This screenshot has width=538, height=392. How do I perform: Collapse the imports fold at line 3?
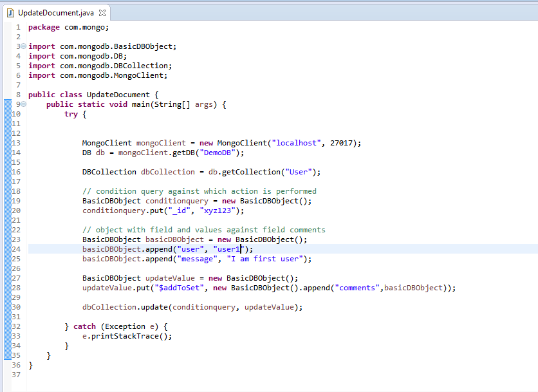point(23,46)
